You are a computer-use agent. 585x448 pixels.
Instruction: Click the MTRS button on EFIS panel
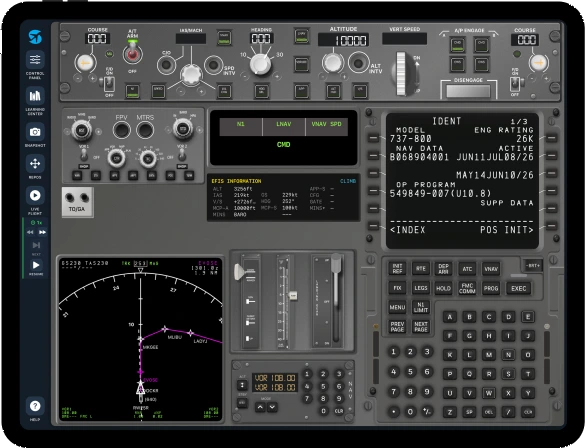tap(145, 131)
